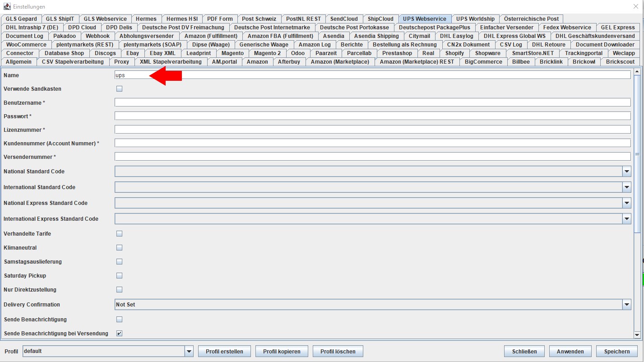Open the Hermes HSI tab

point(182,19)
